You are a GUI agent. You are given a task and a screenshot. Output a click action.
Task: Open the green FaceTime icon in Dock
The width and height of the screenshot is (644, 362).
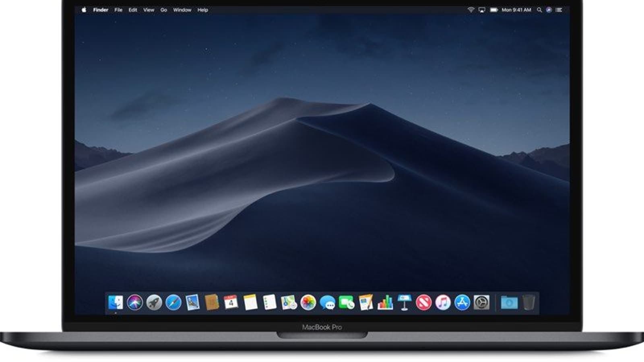tap(347, 302)
